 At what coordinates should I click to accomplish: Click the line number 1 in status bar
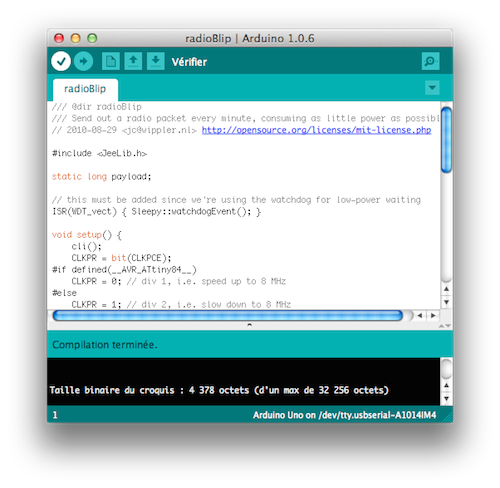click(55, 415)
